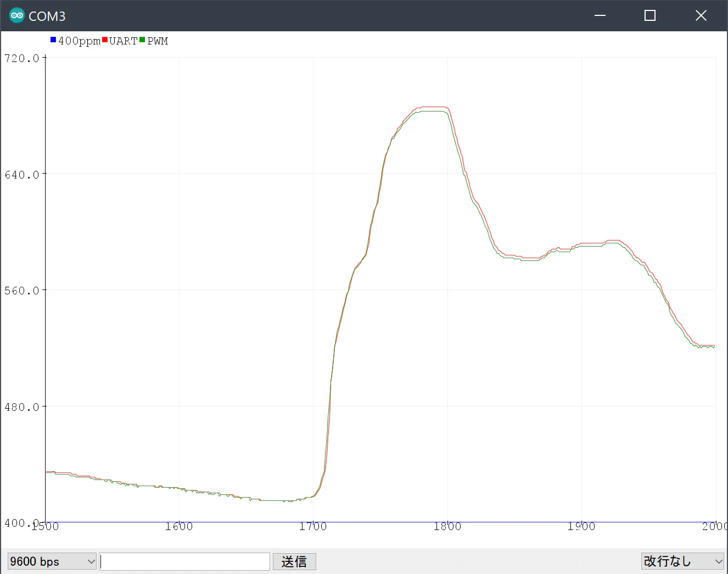Viewport: 728px width, 574px height.
Task: Click the Arduino logo in the title bar
Action: (x=17, y=15)
